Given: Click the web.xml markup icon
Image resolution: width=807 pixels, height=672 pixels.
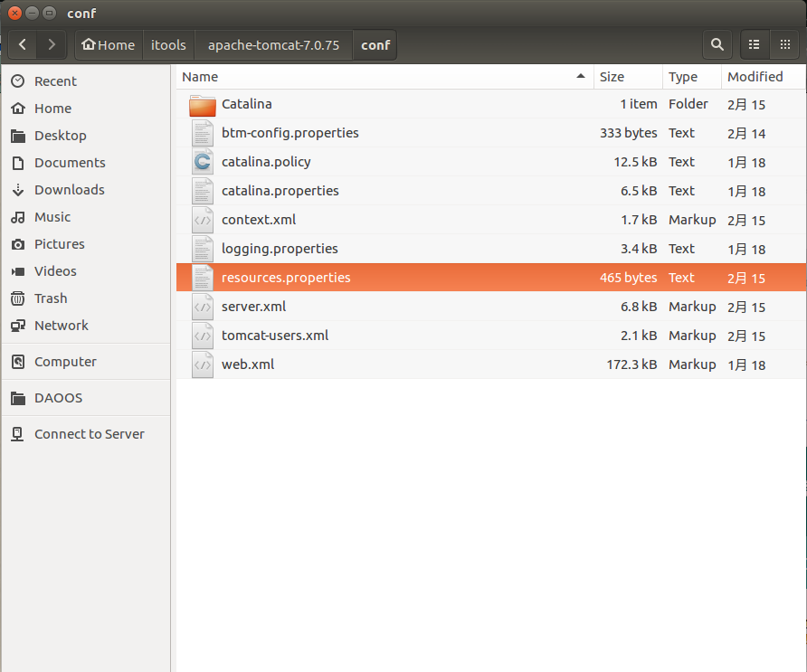Looking at the screenshot, I should [x=203, y=364].
